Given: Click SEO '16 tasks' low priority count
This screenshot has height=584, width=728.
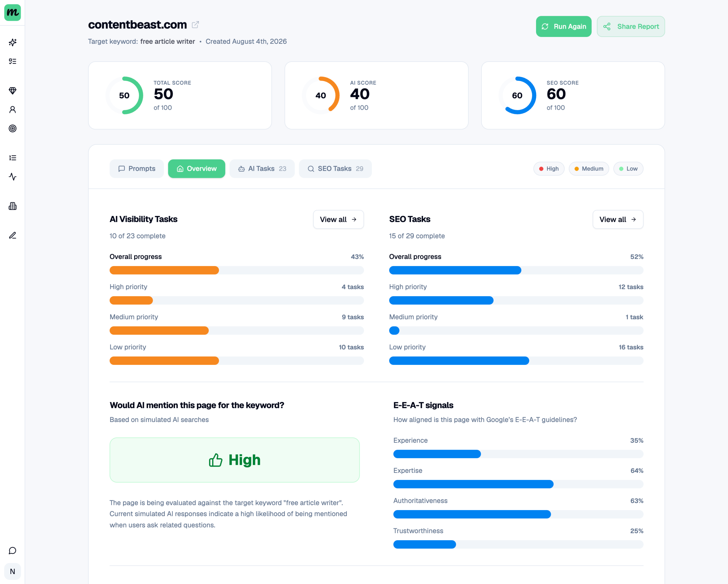Looking at the screenshot, I should point(631,347).
